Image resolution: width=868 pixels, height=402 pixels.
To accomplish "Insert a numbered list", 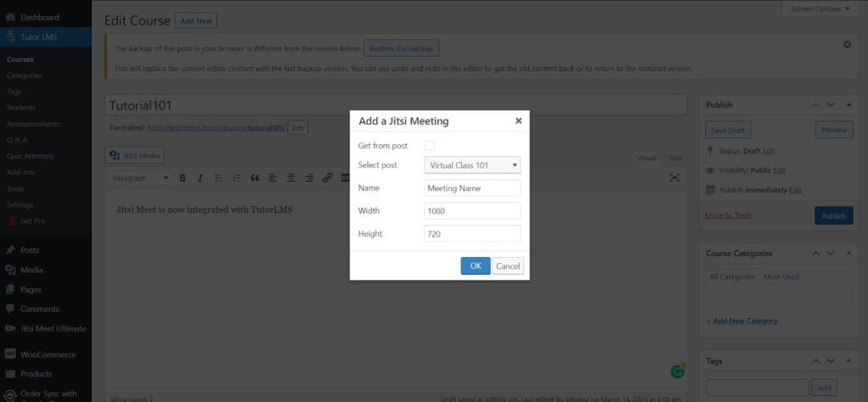I will [x=237, y=178].
